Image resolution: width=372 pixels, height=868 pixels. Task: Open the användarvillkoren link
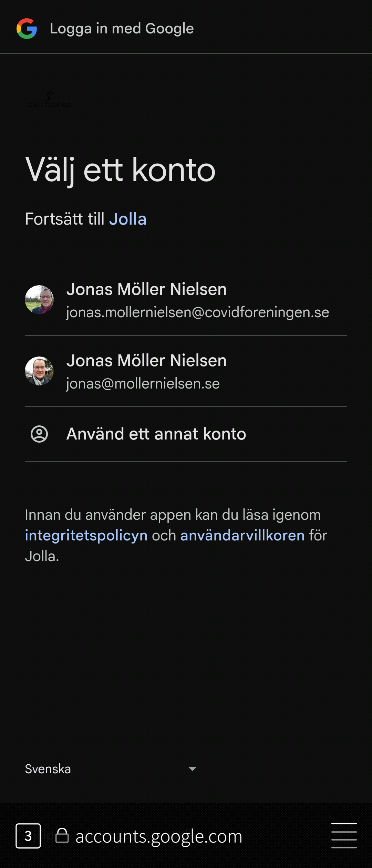(242, 536)
